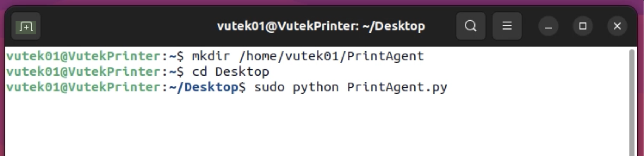Click the vertical scrollbar of the terminal

click(632, 102)
